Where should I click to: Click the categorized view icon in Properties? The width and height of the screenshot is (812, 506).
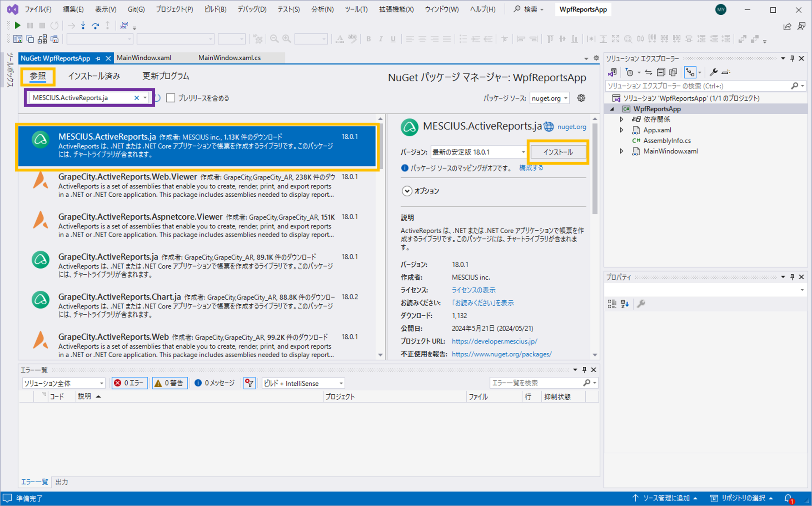coord(612,304)
